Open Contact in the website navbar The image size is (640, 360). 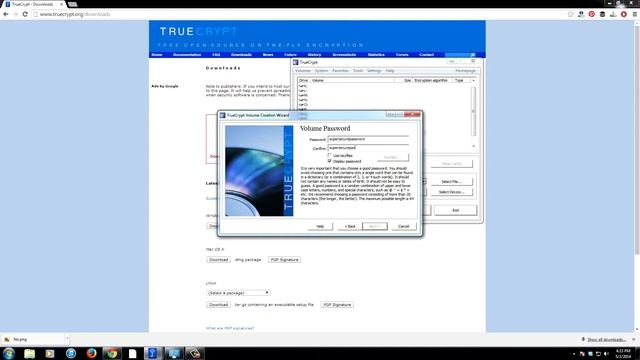tap(427, 55)
